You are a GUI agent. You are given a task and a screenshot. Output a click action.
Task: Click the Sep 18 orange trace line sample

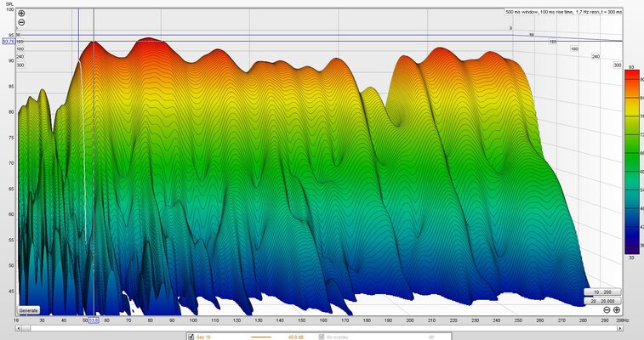[x=261, y=337]
